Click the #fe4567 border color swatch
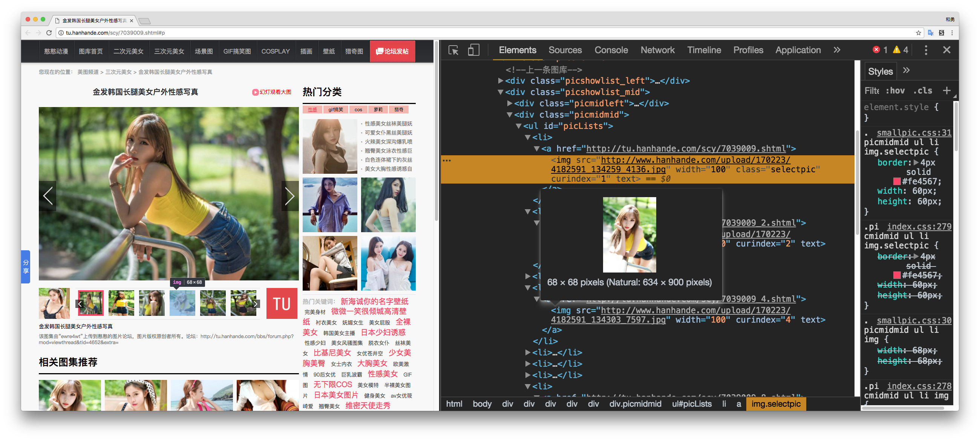 (897, 182)
